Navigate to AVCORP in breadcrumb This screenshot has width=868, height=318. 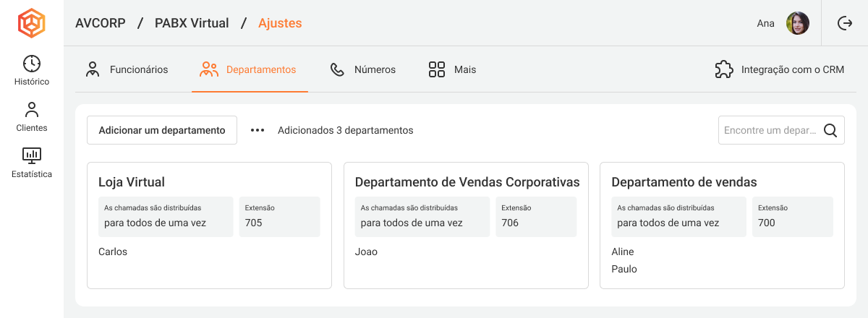tap(101, 23)
